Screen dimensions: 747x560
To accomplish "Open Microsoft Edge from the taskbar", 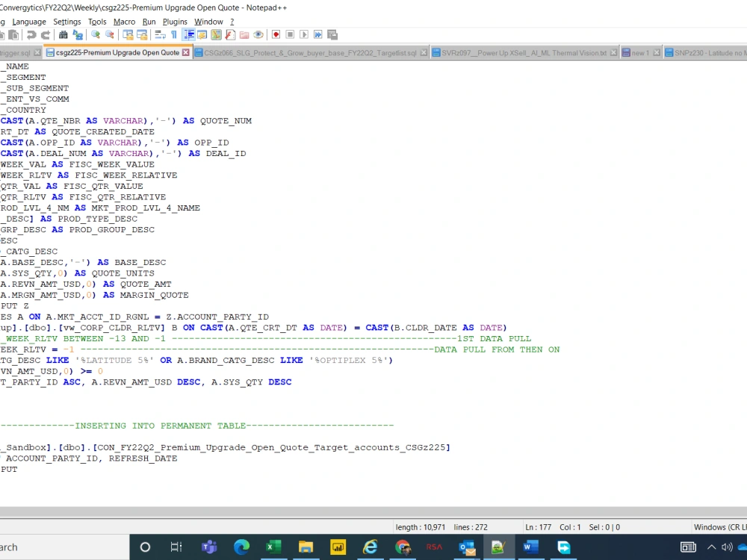I will pos(241,547).
